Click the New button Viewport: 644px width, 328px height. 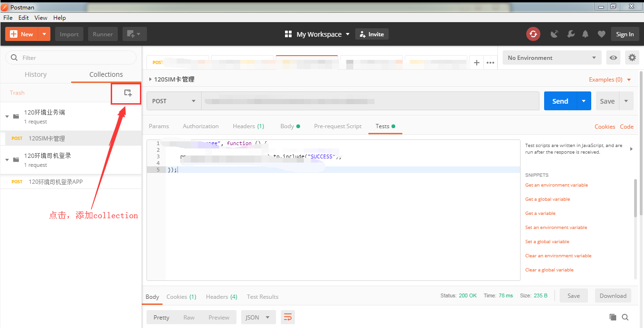[x=22, y=34]
